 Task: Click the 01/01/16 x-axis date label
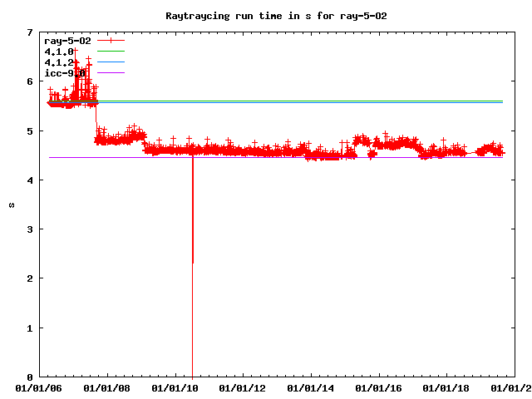(x=379, y=388)
